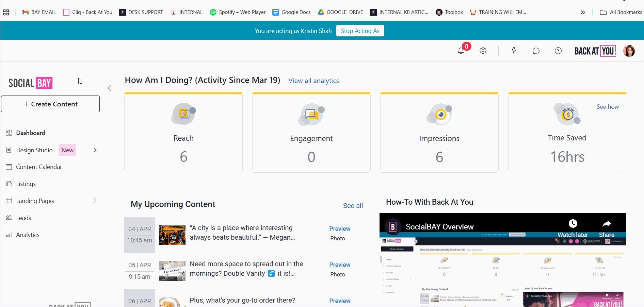The image size is (644, 307).
Task: Click the View all analytics link
Action: pos(313,81)
